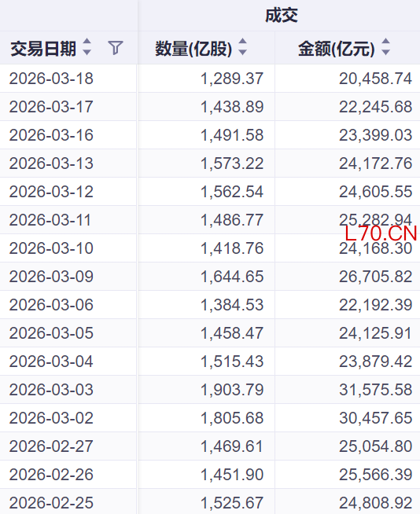The image size is (420, 514).
Task: Click the volume value 1,515.43
Action: [x=232, y=362]
